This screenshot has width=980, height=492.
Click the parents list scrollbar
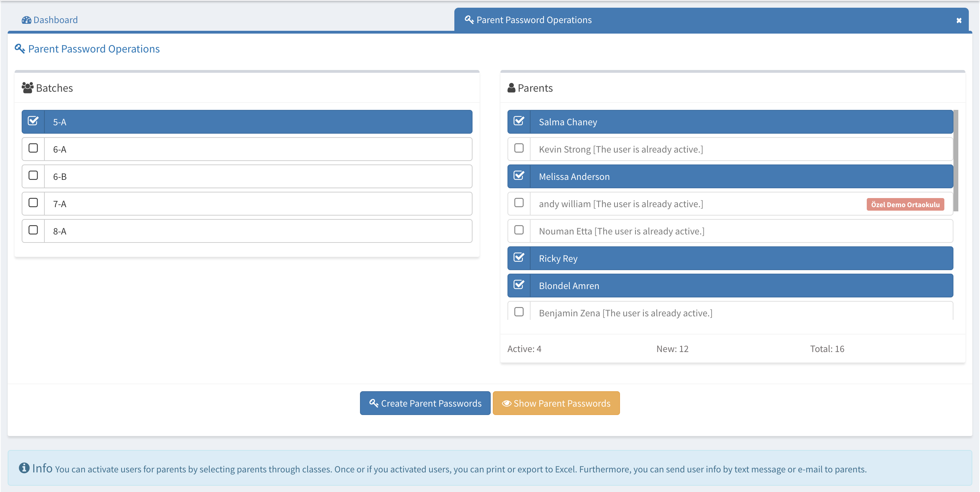tap(956, 160)
